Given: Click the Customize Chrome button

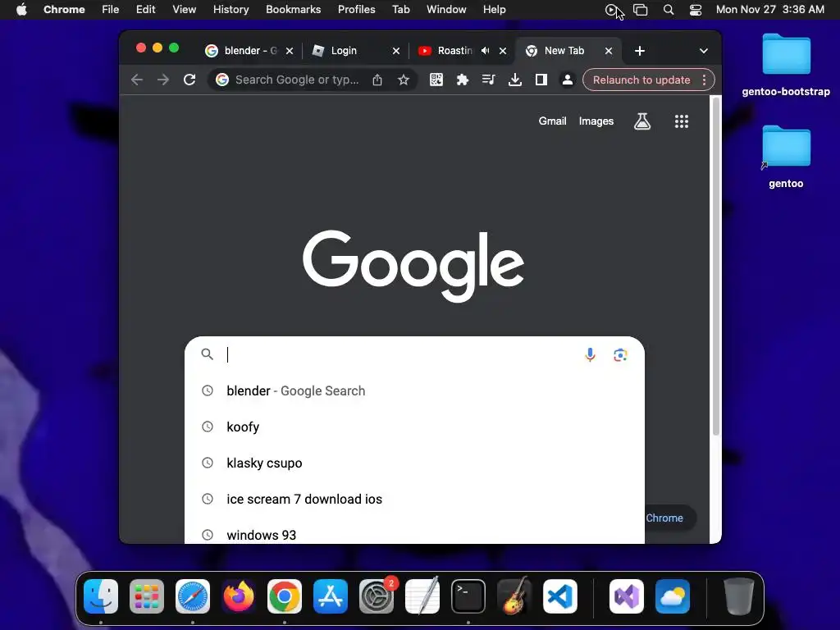Looking at the screenshot, I should [669, 518].
